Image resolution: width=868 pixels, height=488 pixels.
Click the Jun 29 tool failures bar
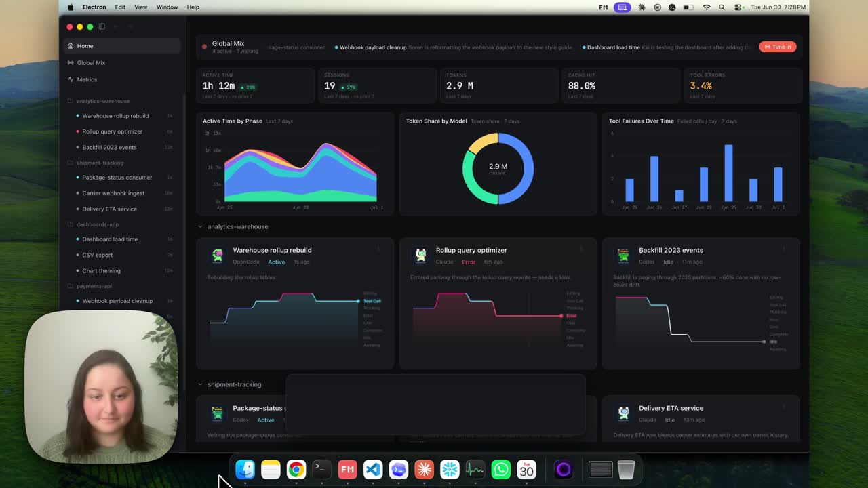point(728,173)
